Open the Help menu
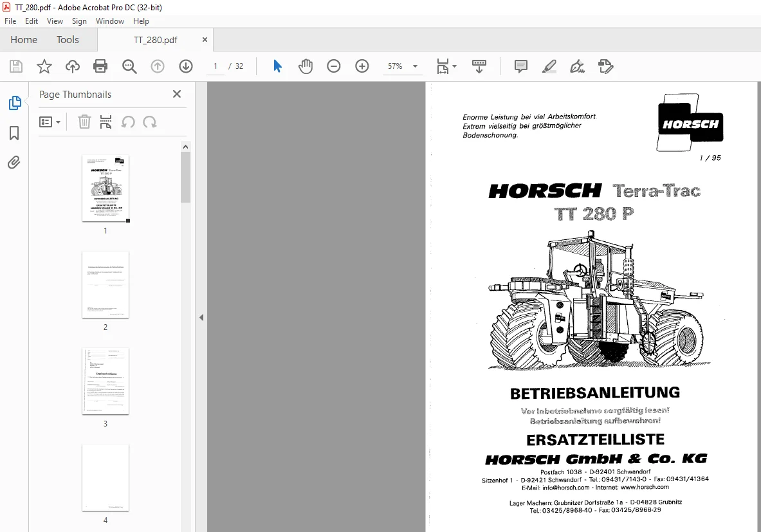The height and width of the screenshot is (532, 761). pyautogui.click(x=142, y=21)
